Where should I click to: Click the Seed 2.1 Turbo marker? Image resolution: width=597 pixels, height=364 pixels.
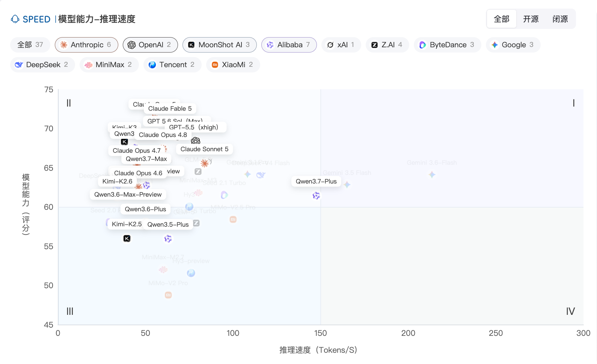224,195
